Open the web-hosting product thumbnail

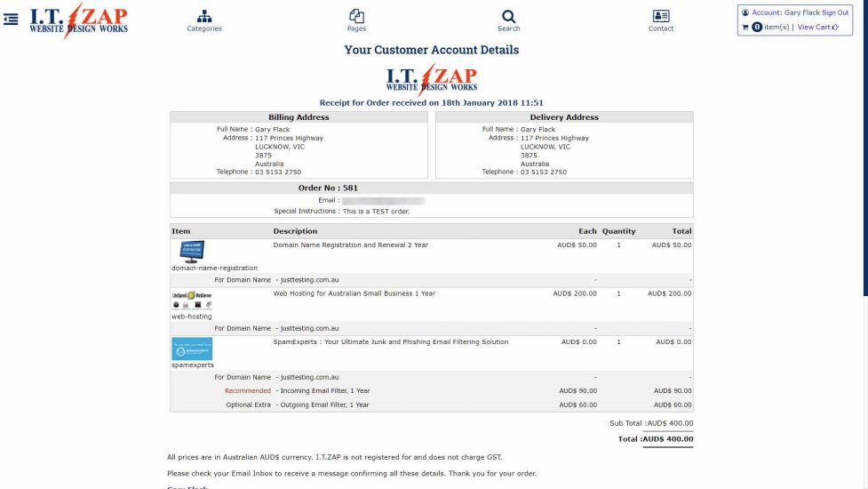click(x=191, y=299)
